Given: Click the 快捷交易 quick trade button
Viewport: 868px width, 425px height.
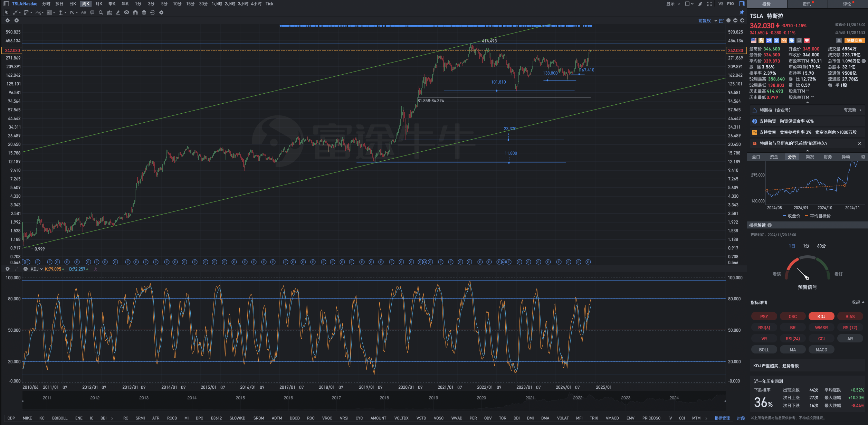Looking at the screenshot, I should (854, 40).
